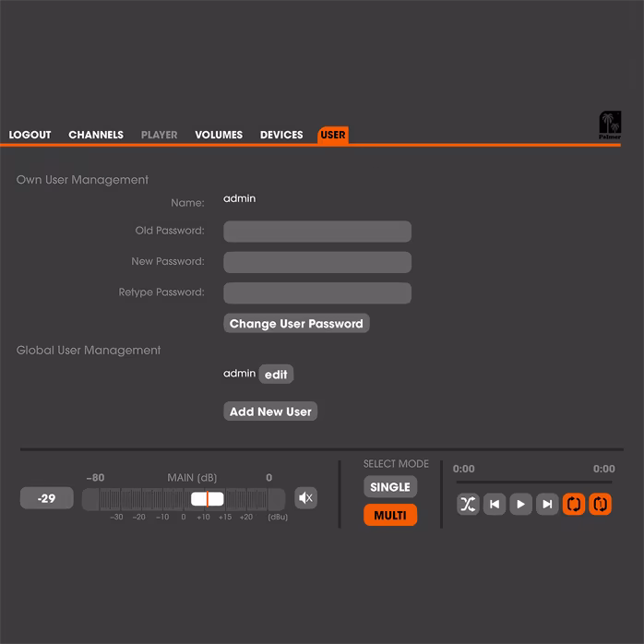The image size is (644, 644).
Task: Skip to the next track
Action: 547,505
